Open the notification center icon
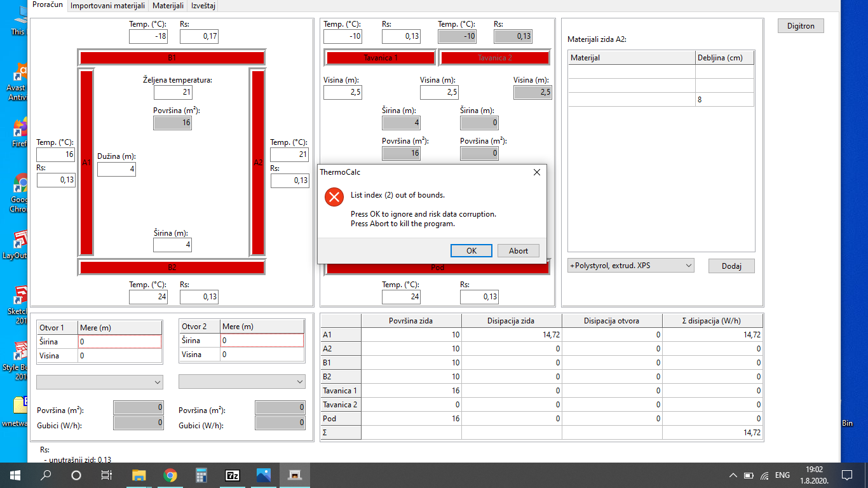Viewport: 868px width, 488px height. pyautogui.click(x=846, y=475)
